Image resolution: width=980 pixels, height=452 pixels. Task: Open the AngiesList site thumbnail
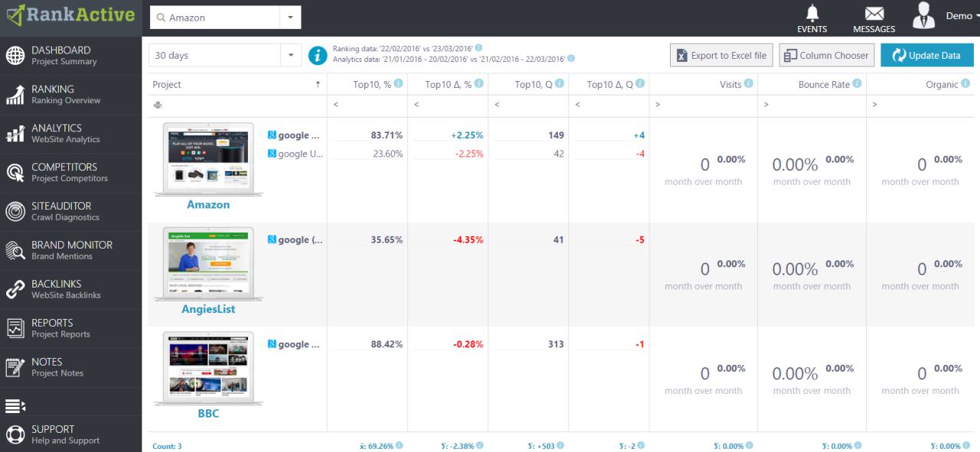point(207,263)
